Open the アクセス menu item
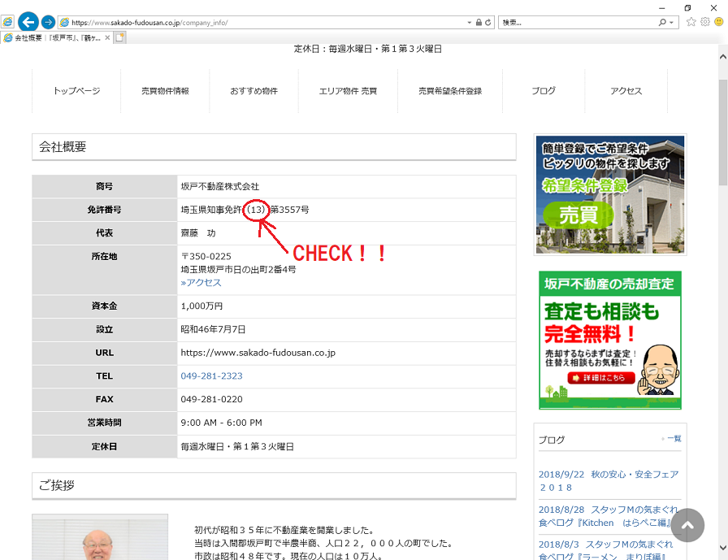Screen dimensions: 728x560 626,91
